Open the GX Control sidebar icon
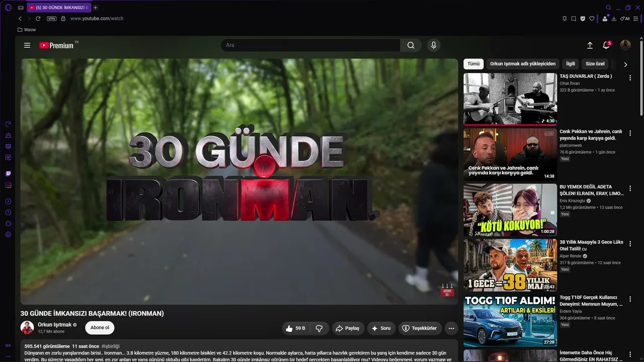Screen dimensions: 644x362 tap(8, 124)
